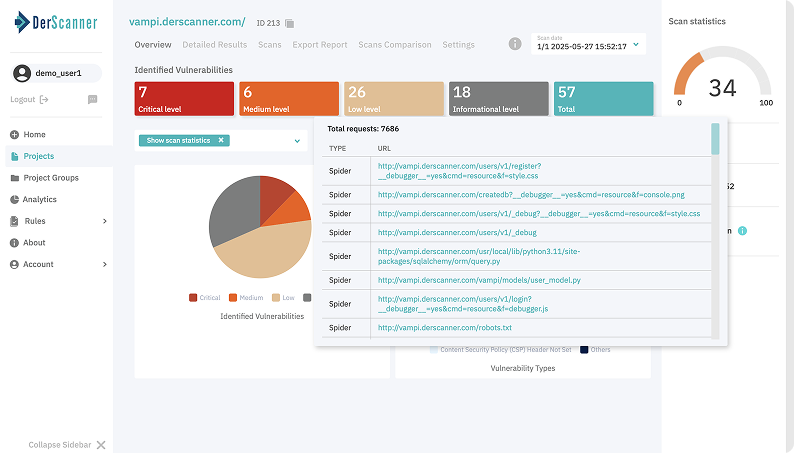
Task: Click the requests list scrollbar thumb
Action: (715, 139)
